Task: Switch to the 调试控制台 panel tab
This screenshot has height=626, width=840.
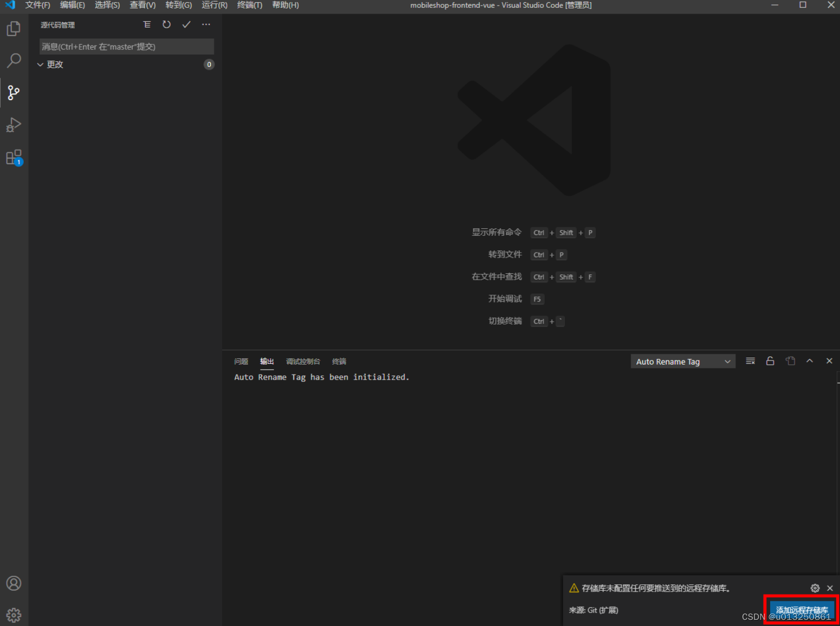Action: [x=303, y=362]
